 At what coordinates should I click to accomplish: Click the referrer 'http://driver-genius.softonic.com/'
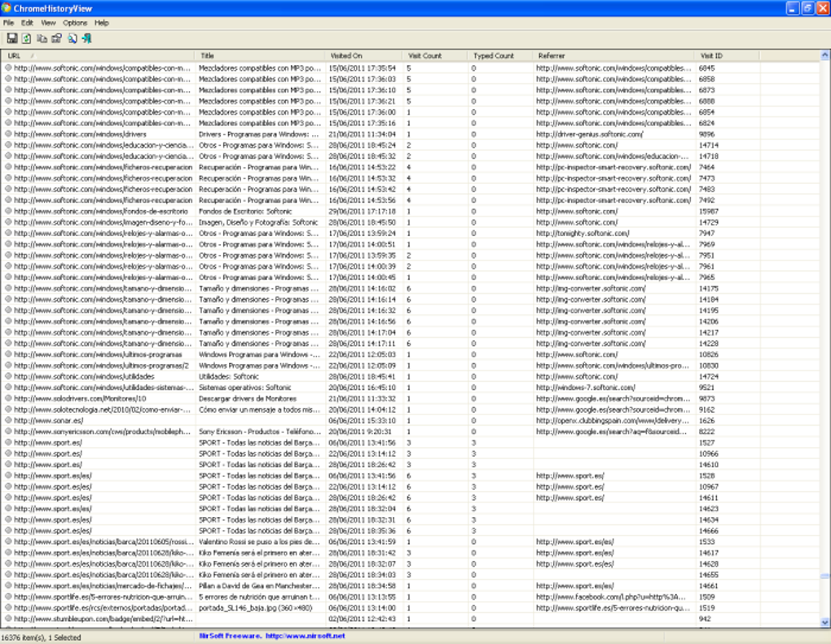tap(589, 134)
